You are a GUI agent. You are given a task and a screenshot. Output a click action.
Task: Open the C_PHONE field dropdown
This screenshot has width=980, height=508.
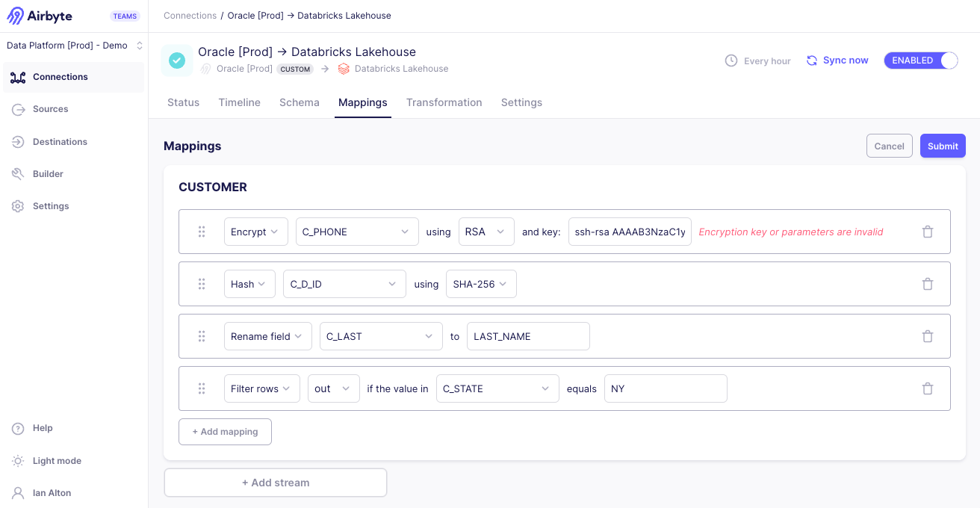(x=357, y=232)
